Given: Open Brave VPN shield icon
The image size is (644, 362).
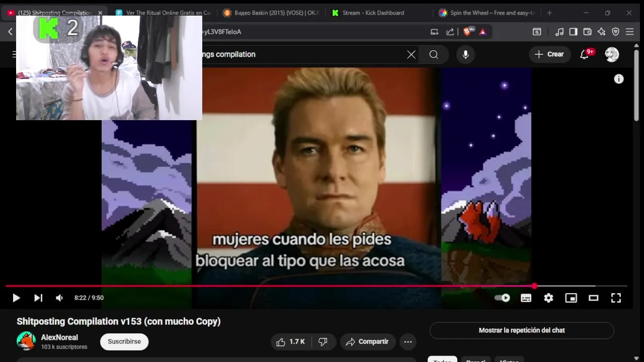Looking at the screenshot, I should pyautogui.click(x=615, y=32).
